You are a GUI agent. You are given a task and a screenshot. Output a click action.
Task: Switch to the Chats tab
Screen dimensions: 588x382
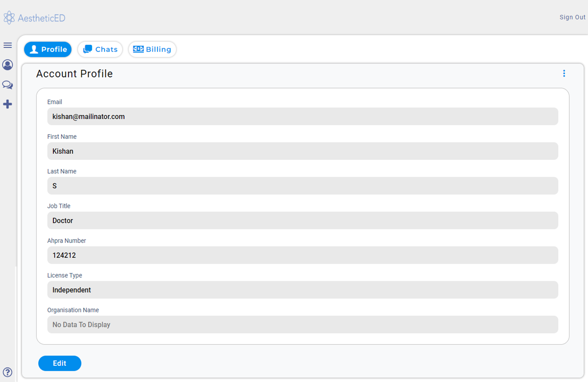(100, 49)
